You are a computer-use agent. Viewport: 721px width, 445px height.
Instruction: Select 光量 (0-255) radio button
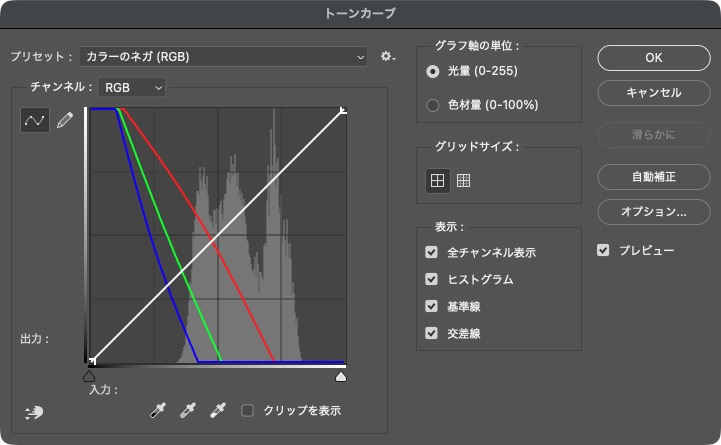pos(432,71)
